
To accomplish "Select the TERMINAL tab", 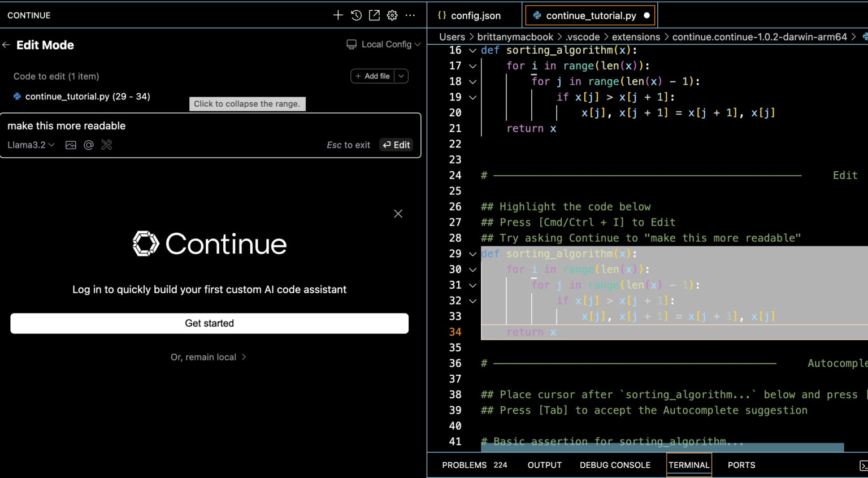I will click(689, 465).
